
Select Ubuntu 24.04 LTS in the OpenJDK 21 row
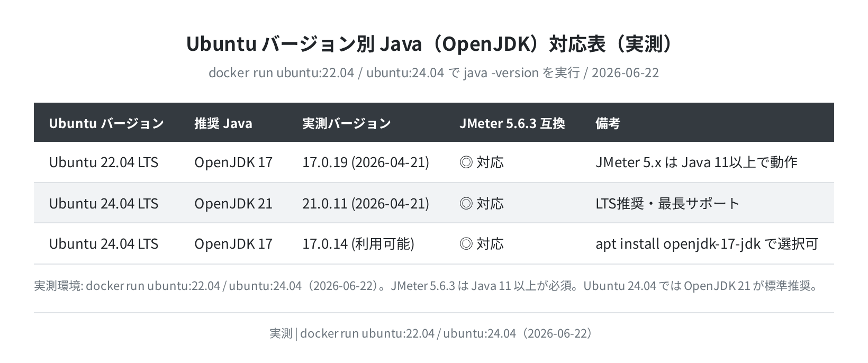tap(103, 203)
